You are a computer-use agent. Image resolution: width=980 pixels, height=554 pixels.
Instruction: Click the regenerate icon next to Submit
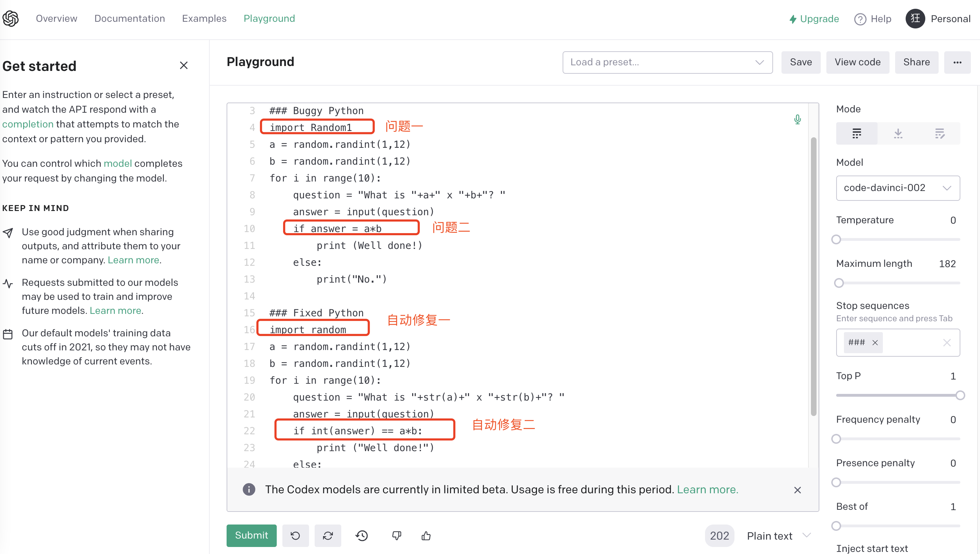pos(328,535)
